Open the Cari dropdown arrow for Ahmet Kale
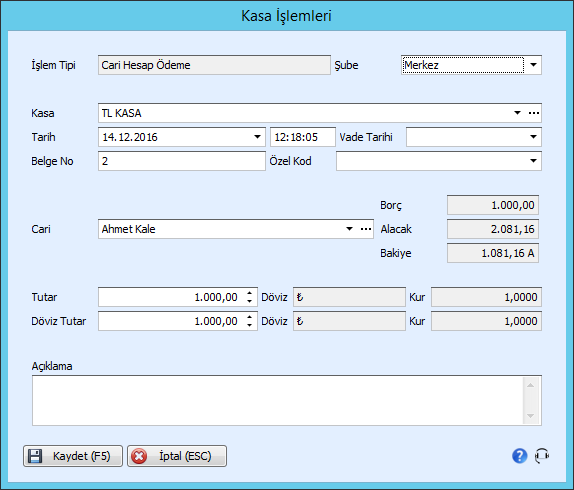 point(350,229)
